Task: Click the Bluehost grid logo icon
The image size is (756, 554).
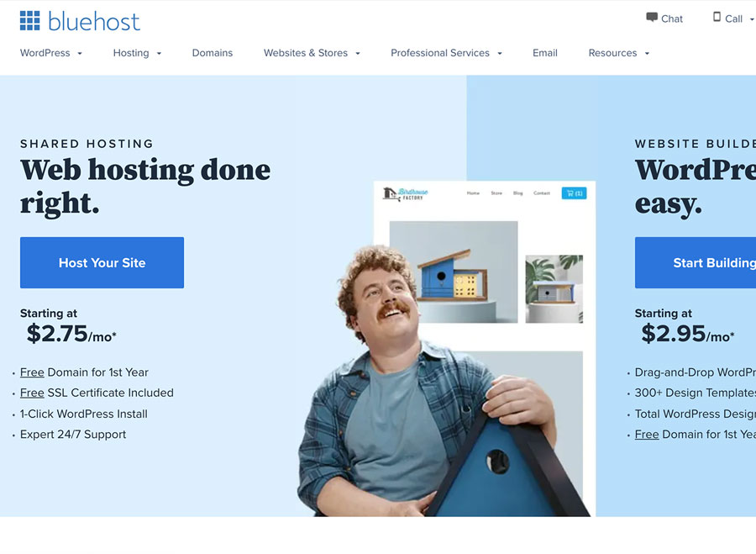Action: pos(30,21)
